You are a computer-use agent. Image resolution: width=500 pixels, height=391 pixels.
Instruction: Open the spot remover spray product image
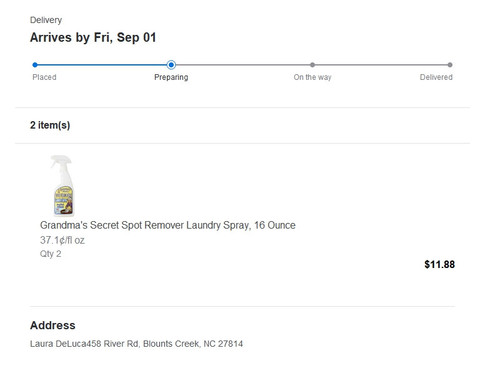point(62,185)
